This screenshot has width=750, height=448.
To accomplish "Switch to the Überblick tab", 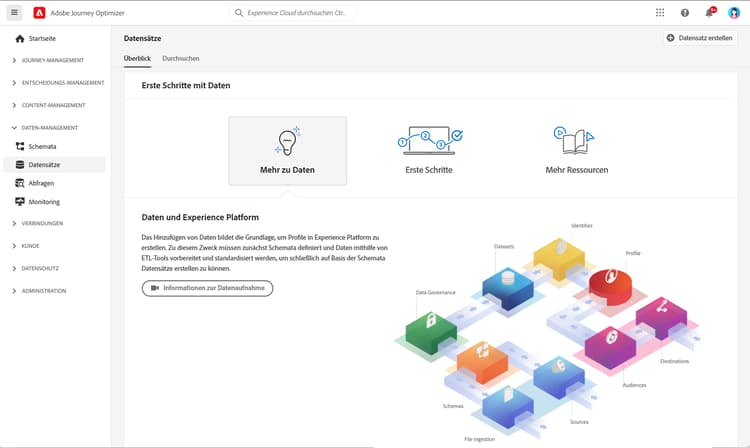I will [137, 58].
